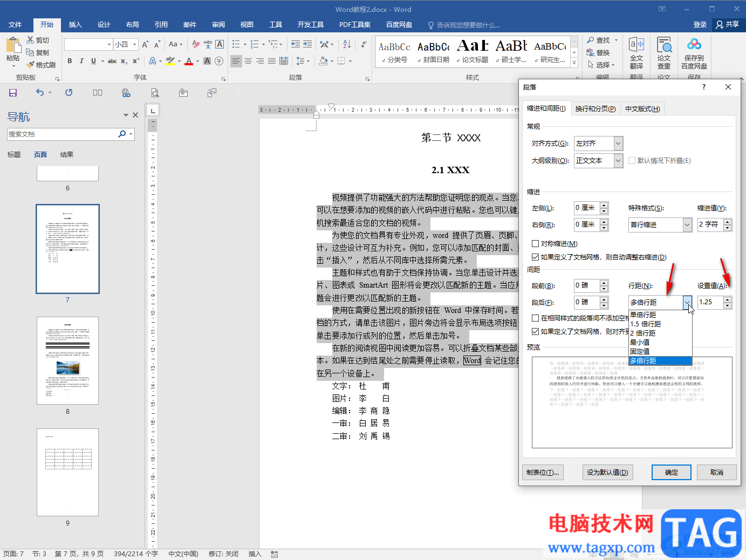Screen dimensions: 746x560
Task: Toggle auto-adjust right indent for grid
Action: coord(535,257)
